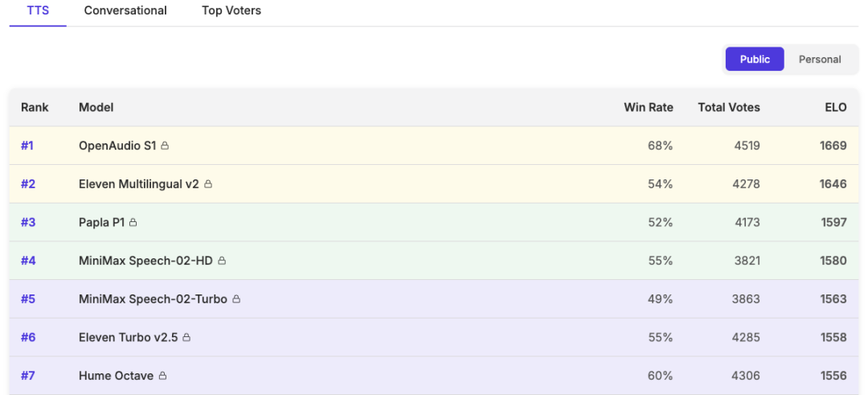Select the OpenAudio S1 model name

[118, 146]
